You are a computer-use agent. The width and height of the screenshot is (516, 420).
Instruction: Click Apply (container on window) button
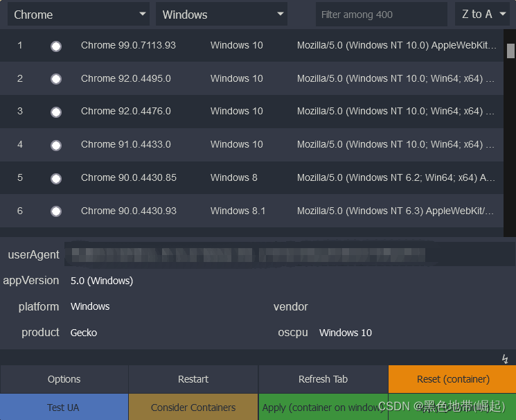323,407
